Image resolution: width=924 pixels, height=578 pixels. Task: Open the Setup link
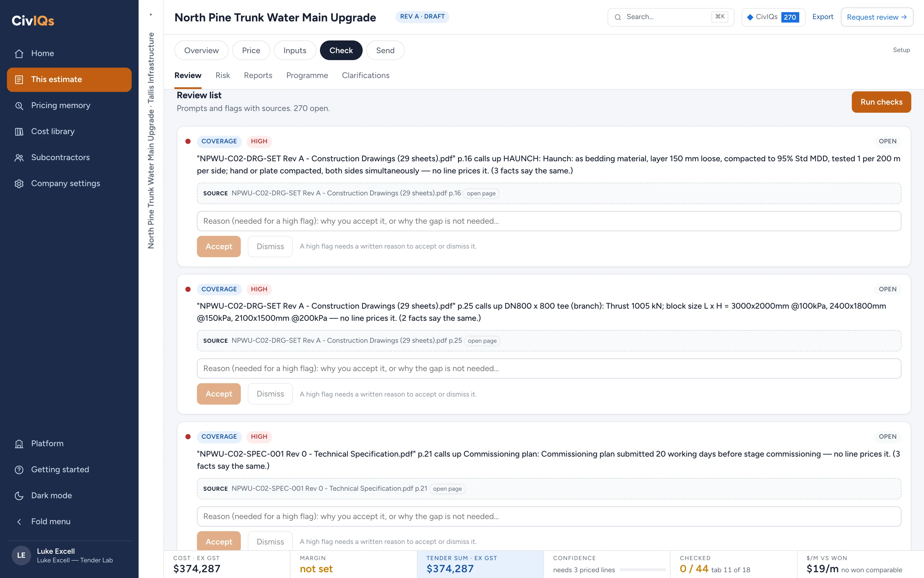point(901,50)
